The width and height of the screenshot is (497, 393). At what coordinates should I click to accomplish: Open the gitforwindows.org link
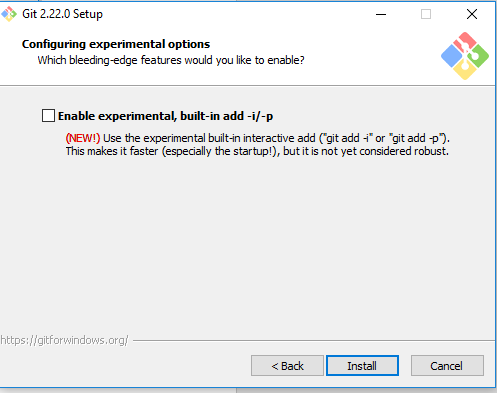coord(64,340)
